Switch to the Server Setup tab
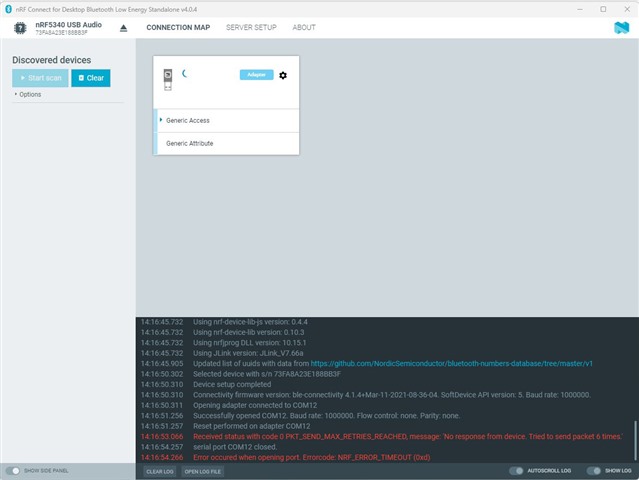Image resolution: width=639 pixels, height=480 pixels. 251,28
